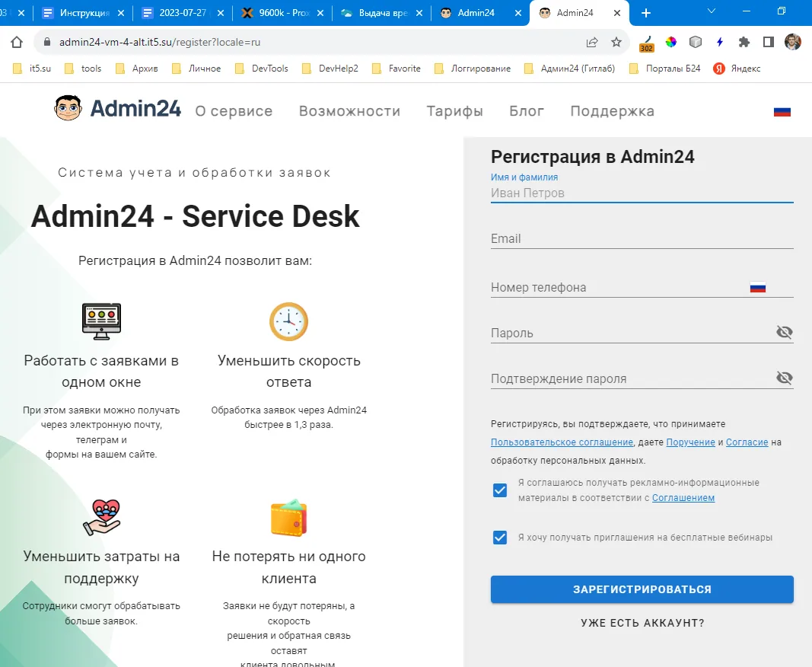Open the it5.su bookmark folder
Screen dimensions: 812x667
pyautogui.click(x=32, y=69)
